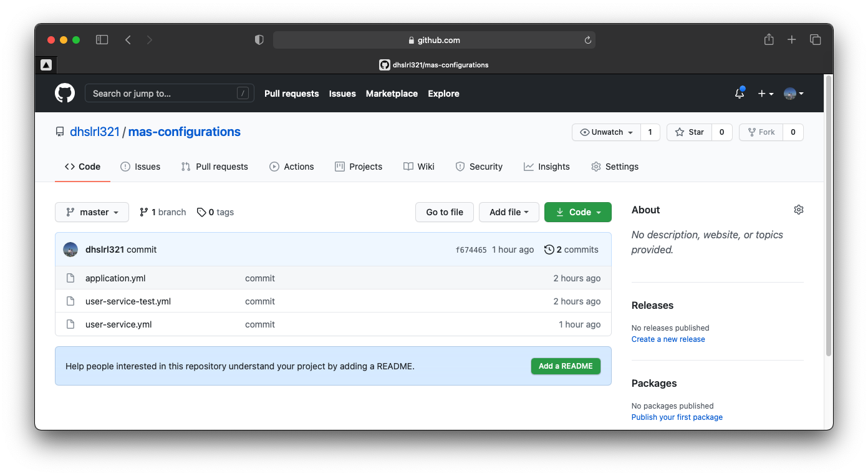This screenshot has width=868, height=476.
Task: Click the Add a README button
Action: click(566, 366)
